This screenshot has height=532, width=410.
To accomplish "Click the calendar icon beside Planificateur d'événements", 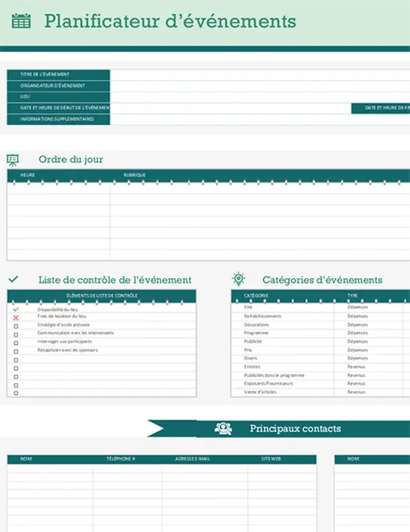I will pos(21,21).
